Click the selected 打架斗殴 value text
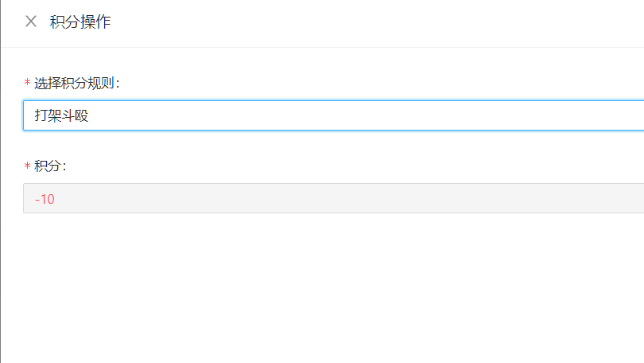644x363 pixels. (x=61, y=115)
